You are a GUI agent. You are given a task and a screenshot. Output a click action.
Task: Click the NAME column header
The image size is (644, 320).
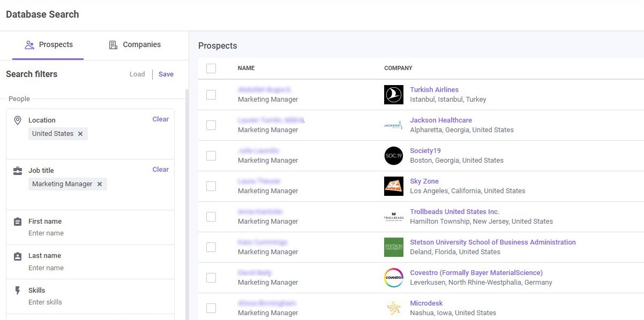pyautogui.click(x=246, y=68)
